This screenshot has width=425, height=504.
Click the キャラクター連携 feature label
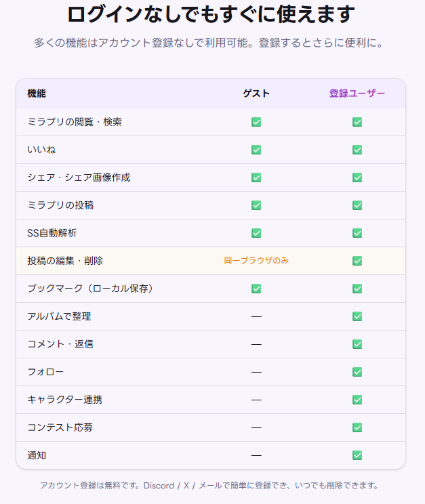(64, 400)
